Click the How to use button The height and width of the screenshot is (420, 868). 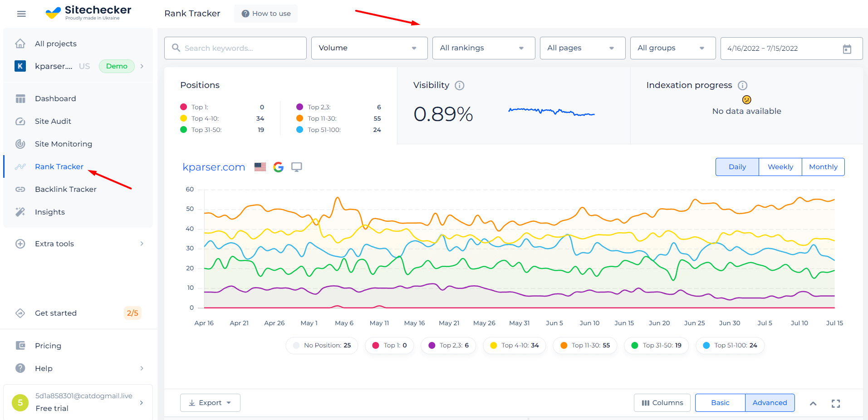(266, 14)
